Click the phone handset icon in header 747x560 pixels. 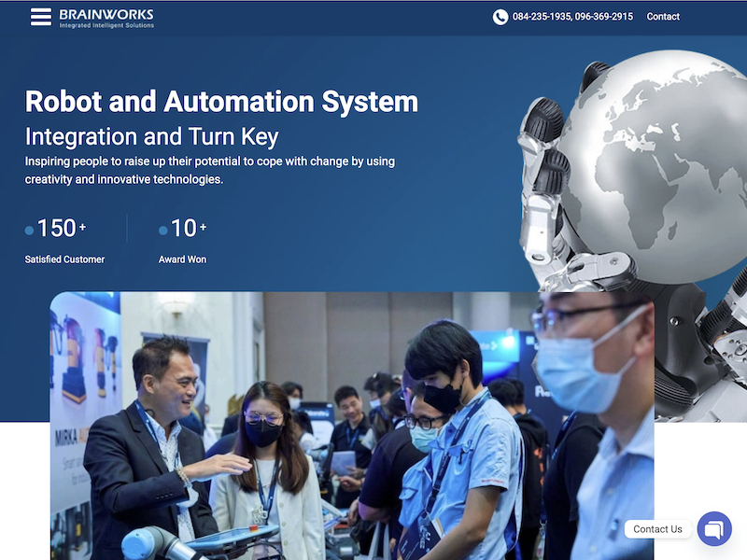point(500,17)
